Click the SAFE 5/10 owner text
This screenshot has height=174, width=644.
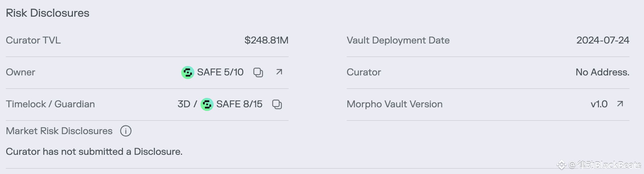[220, 72]
